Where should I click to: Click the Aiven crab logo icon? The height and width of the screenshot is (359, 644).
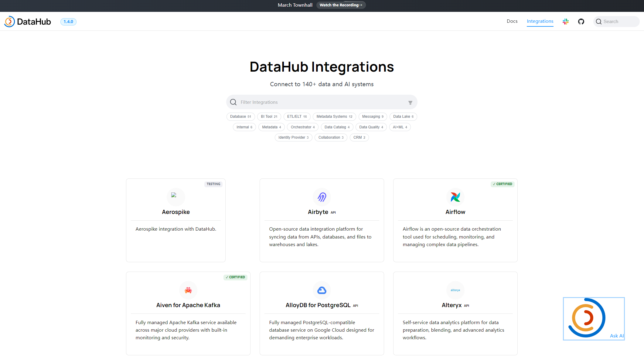tap(188, 290)
